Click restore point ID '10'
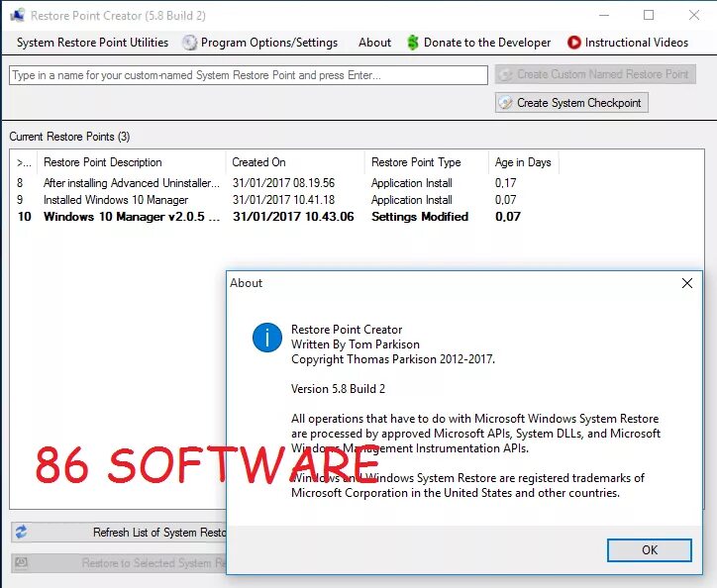The image size is (717, 588). pos(24,217)
